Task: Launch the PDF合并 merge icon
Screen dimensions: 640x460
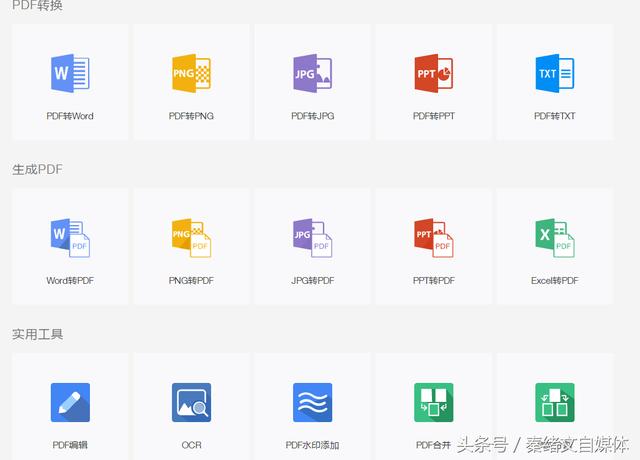Action: (x=434, y=402)
